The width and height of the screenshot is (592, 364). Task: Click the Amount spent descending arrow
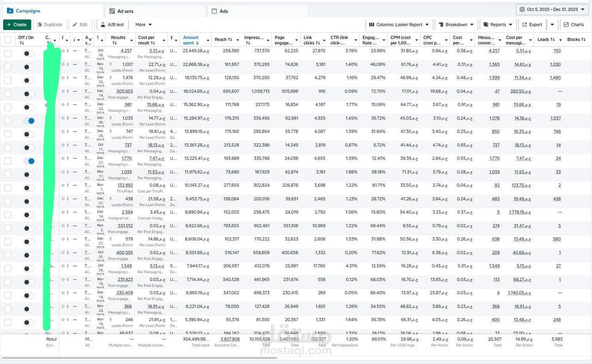click(x=197, y=43)
